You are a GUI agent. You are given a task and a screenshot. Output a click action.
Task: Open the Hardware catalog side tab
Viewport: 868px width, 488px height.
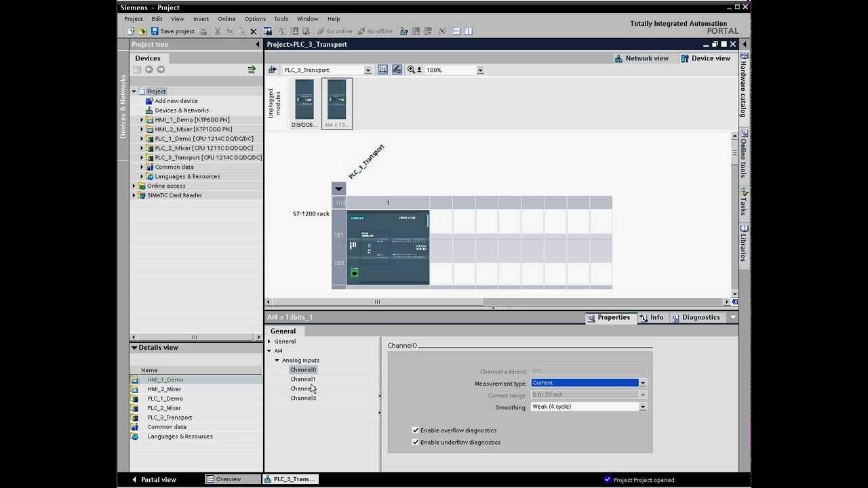click(744, 85)
